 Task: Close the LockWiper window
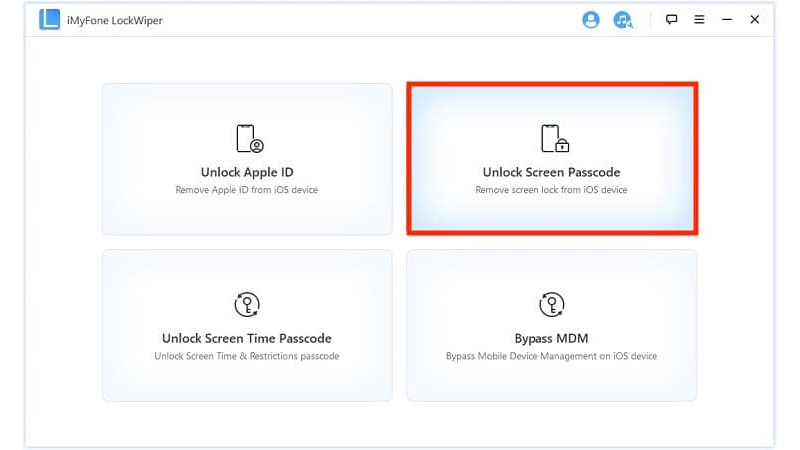[755, 19]
